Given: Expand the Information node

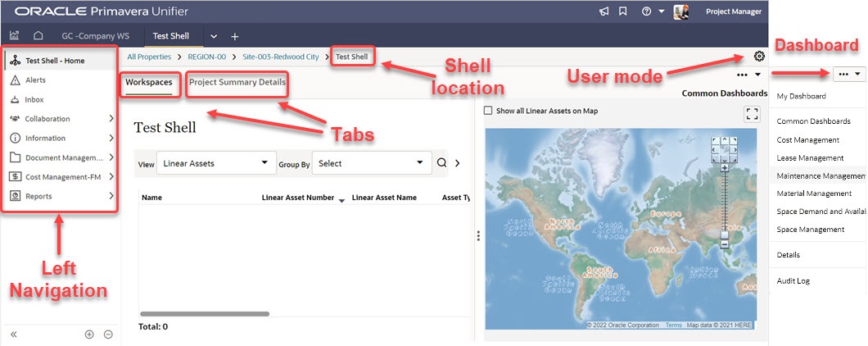Looking at the screenshot, I should coord(111,138).
